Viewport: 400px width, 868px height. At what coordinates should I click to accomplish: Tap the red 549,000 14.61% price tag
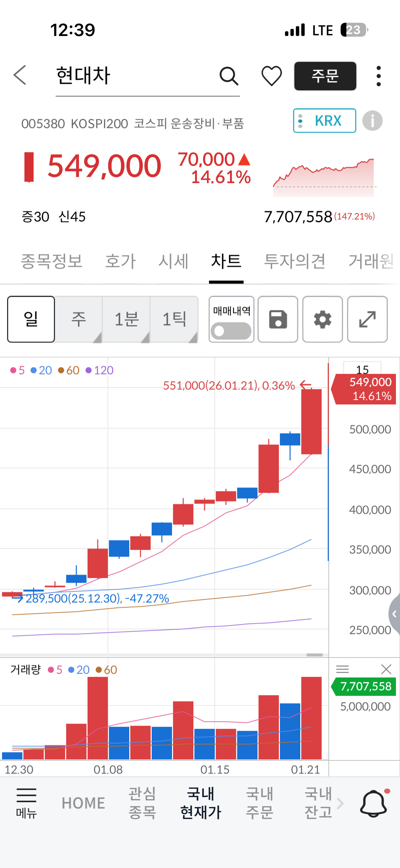(x=364, y=389)
